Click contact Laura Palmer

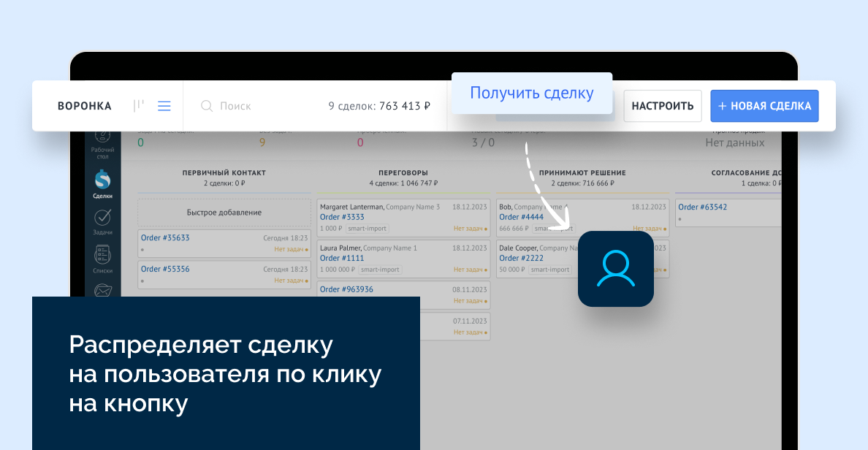(x=340, y=248)
